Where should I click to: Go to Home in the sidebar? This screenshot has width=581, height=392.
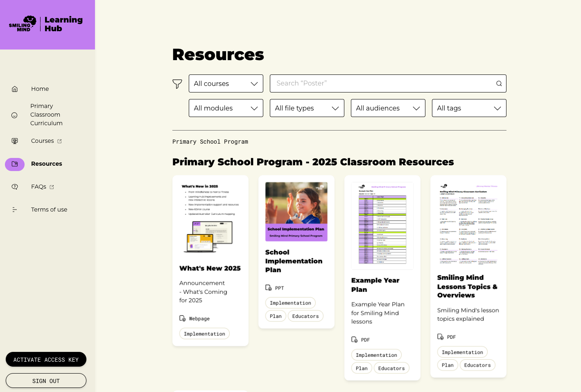tap(40, 89)
